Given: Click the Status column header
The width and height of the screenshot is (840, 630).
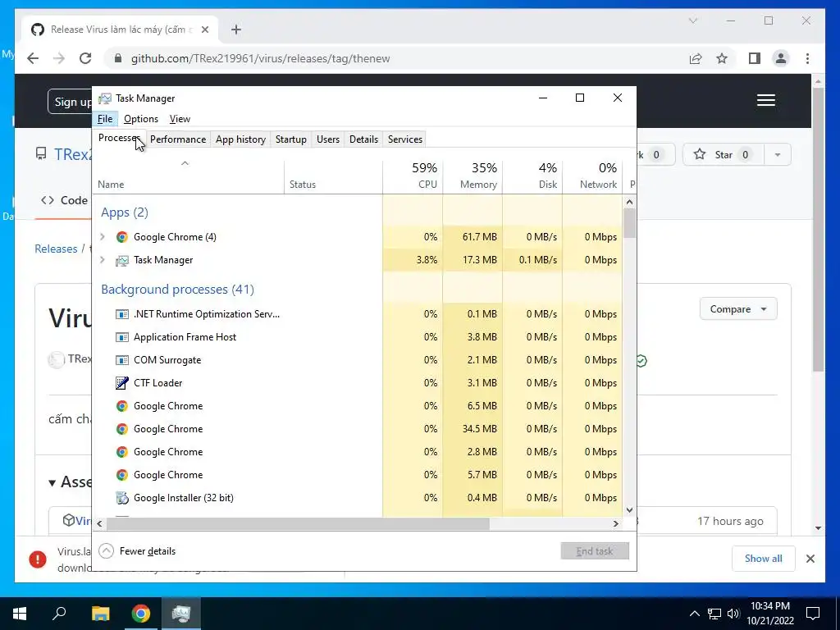Looking at the screenshot, I should [334, 176].
